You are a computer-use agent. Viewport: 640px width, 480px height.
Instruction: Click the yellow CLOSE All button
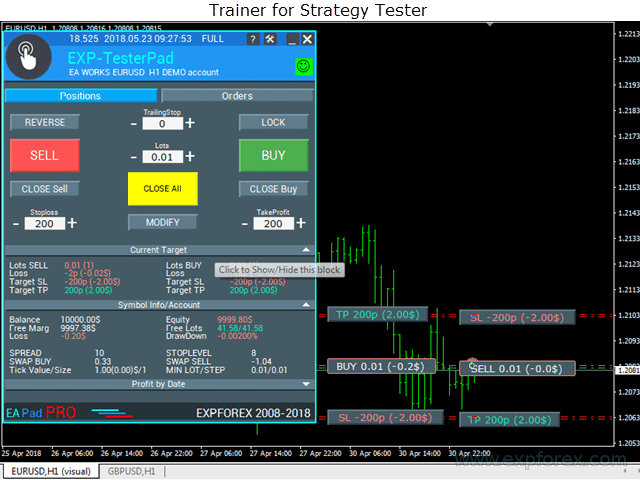[162, 189]
